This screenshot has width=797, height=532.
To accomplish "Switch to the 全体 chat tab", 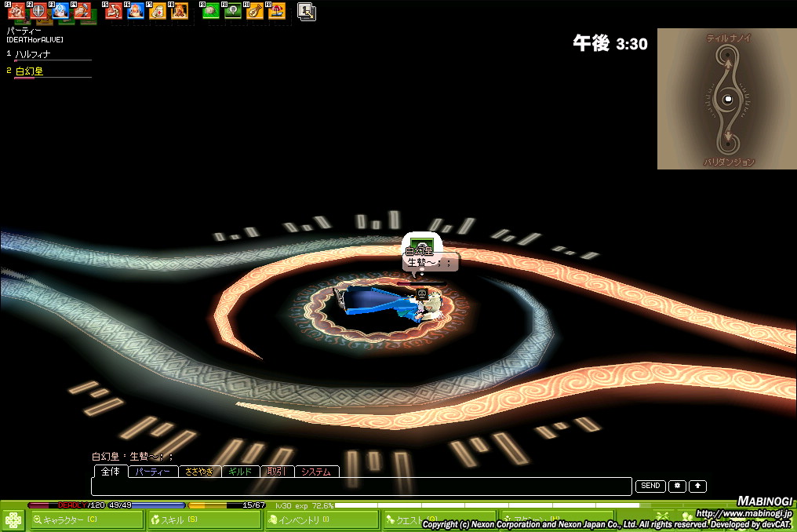I will pyautogui.click(x=111, y=472).
